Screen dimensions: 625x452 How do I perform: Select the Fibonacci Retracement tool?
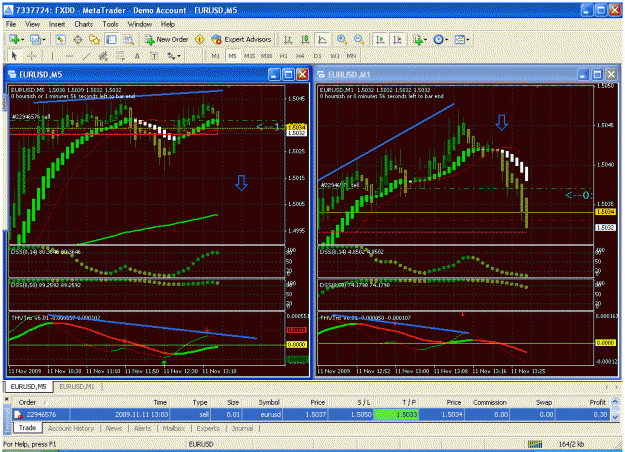pyautogui.click(x=120, y=56)
